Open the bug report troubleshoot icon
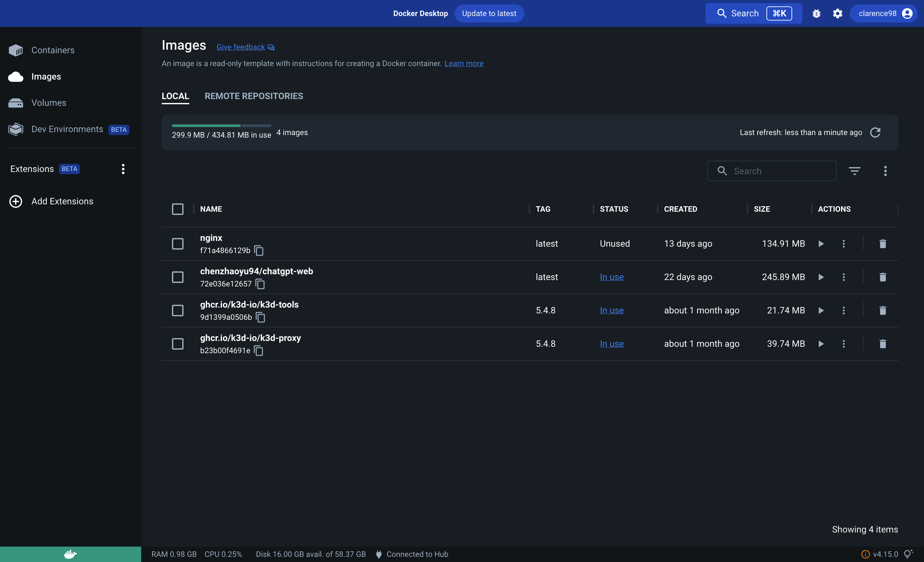Screen dimensions: 924x562 (817, 13)
